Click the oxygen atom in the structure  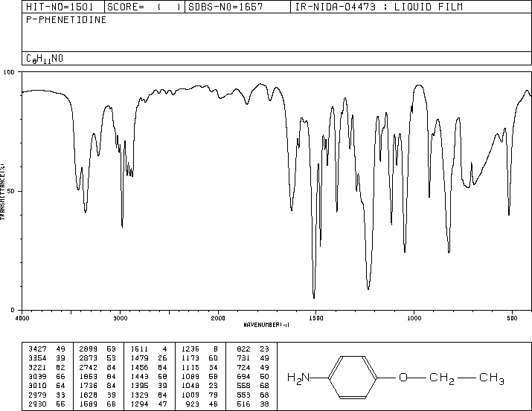coord(403,378)
